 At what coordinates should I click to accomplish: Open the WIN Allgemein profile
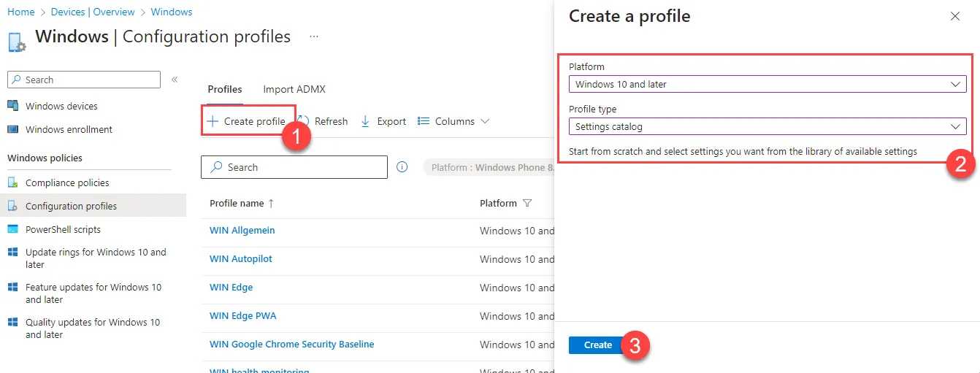(242, 231)
